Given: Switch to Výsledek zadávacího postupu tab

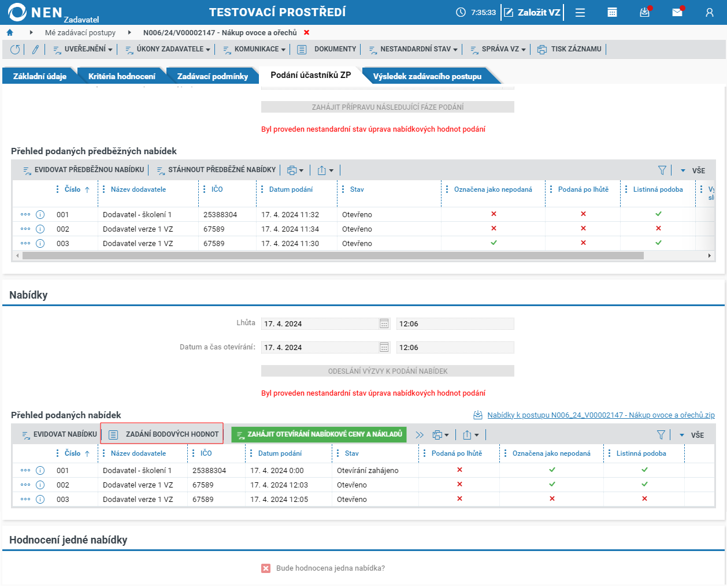Looking at the screenshot, I should (x=427, y=76).
